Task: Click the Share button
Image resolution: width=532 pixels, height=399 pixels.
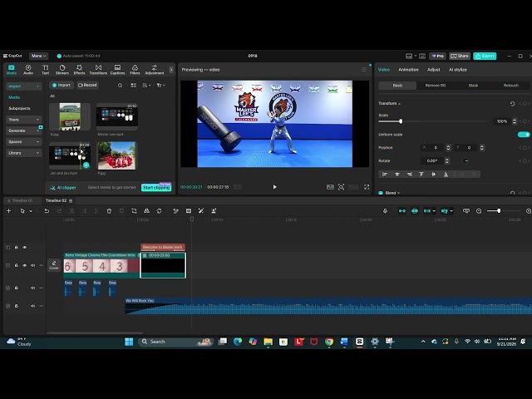Action: (x=460, y=56)
